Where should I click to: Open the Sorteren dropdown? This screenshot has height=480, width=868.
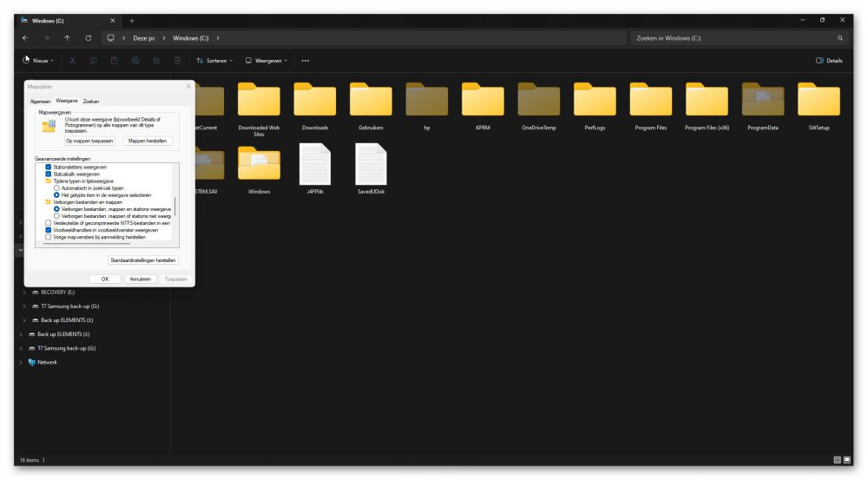point(214,61)
